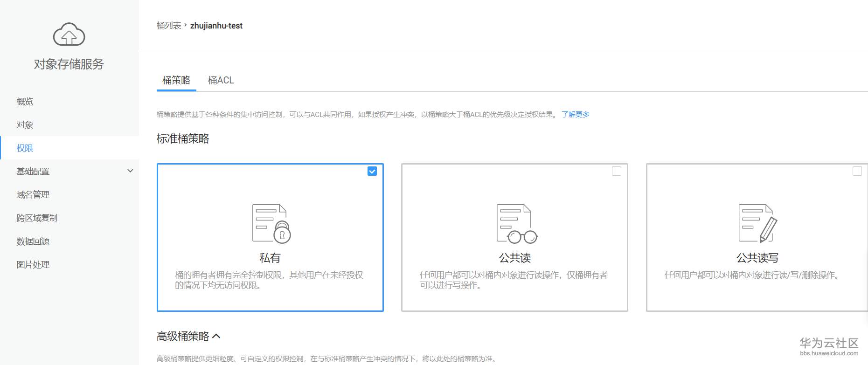Click the 桶策略 intro description text
The width and height of the screenshot is (868, 365).
[358, 114]
